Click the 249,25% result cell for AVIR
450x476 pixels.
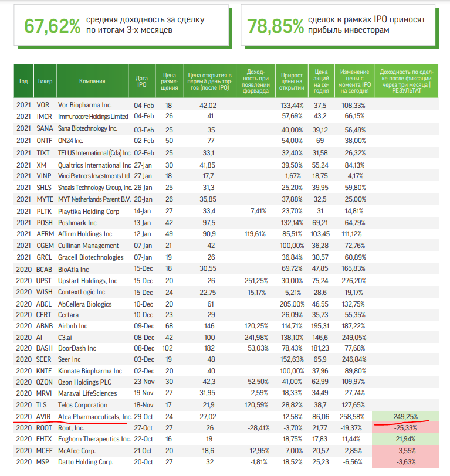[405, 416]
